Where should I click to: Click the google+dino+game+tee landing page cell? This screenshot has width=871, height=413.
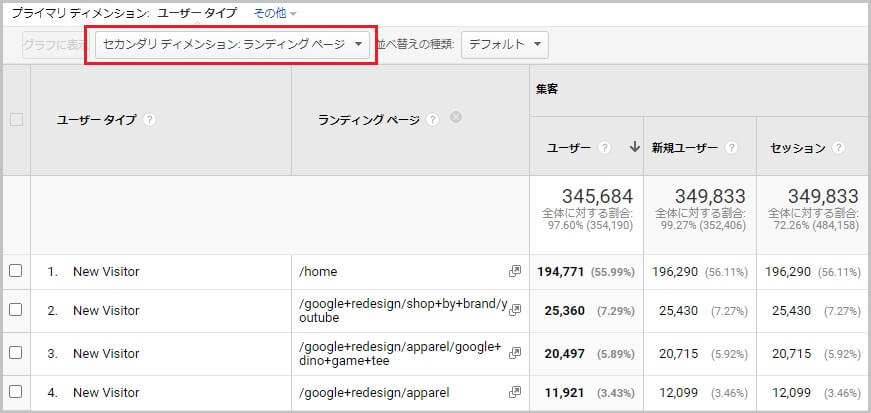(x=400, y=354)
